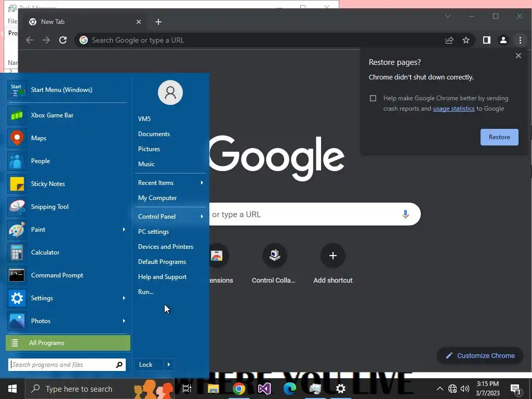Click Customize Chrome button
The width and height of the screenshot is (532, 399).
pos(480,355)
